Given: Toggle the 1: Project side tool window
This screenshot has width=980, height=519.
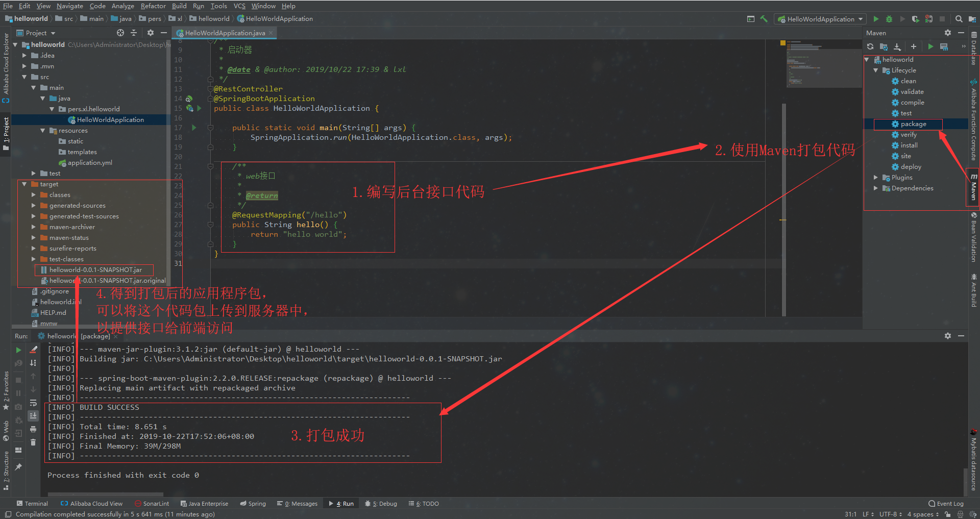Looking at the screenshot, I should tap(6, 134).
